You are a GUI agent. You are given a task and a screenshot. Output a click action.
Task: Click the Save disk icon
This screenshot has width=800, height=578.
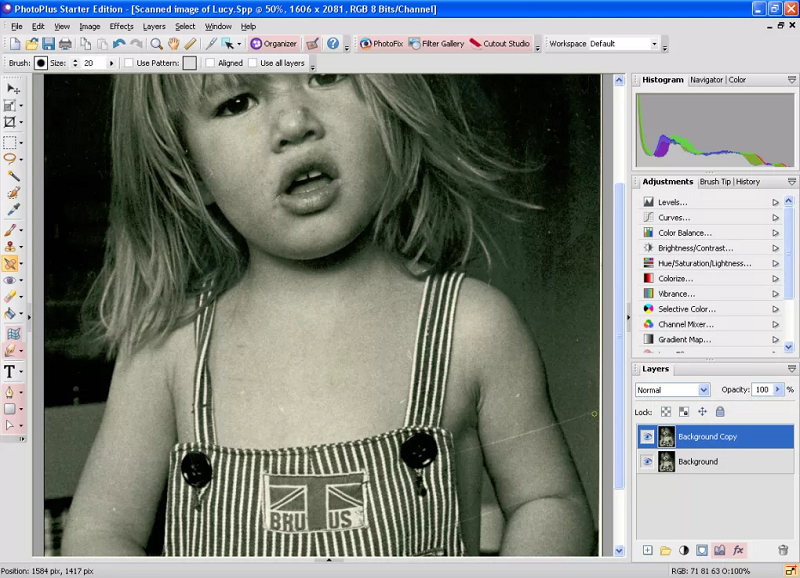(48, 44)
